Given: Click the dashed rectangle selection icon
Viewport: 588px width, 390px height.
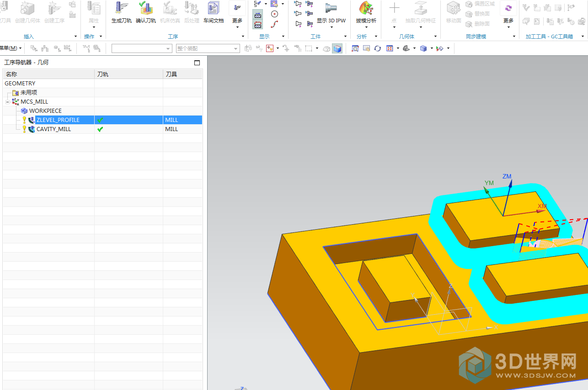Looking at the screenshot, I should 309,48.
